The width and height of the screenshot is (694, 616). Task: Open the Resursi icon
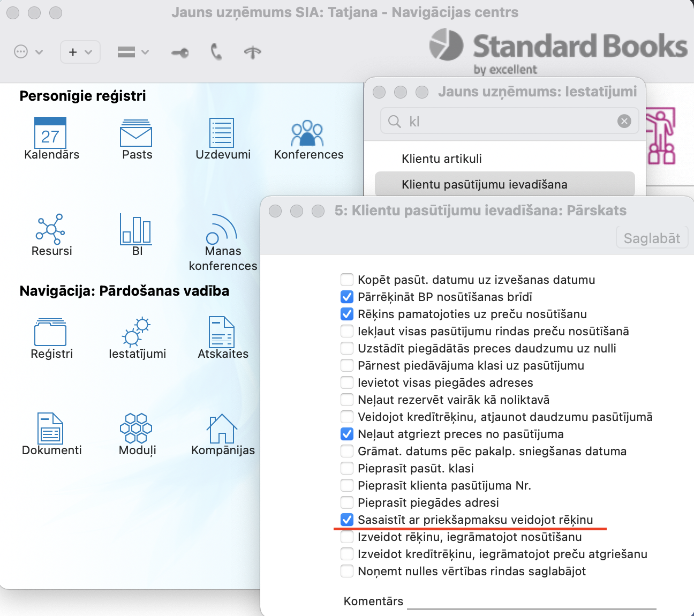click(50, 228)
